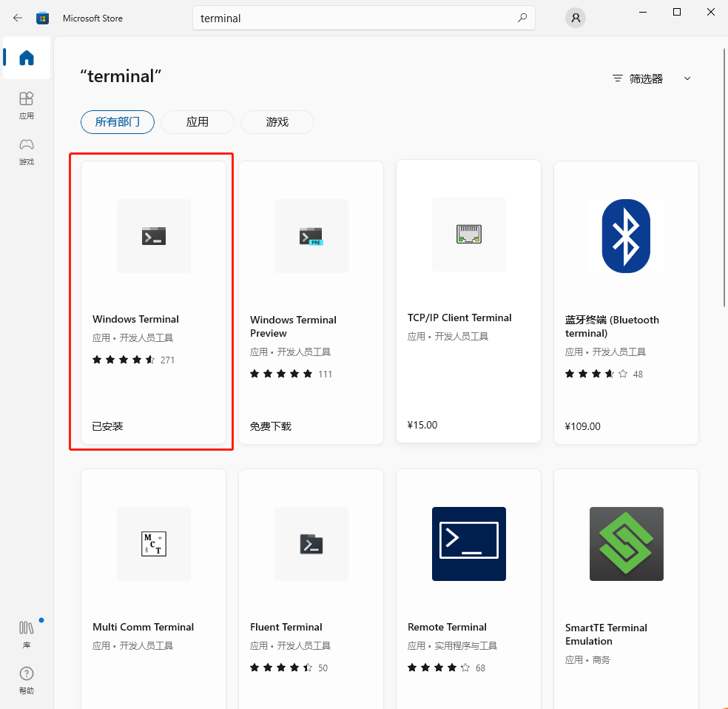Open the Remote Terminal title

click(x=447, y=627)
